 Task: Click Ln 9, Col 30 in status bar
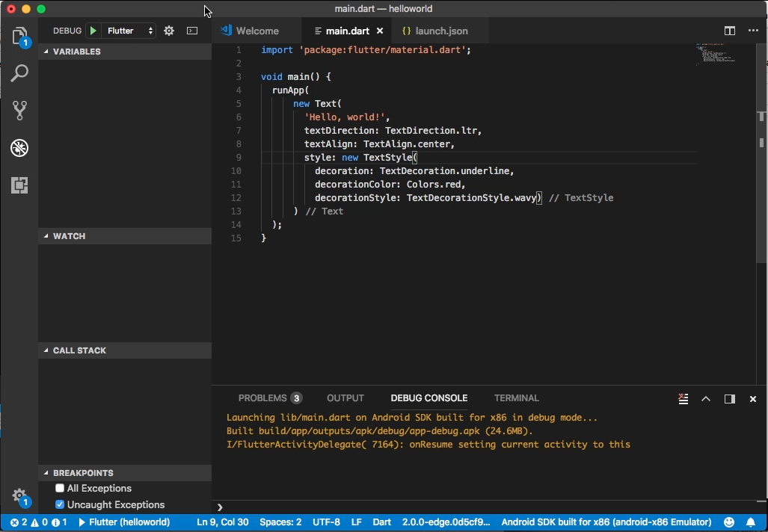click(222, 522)
